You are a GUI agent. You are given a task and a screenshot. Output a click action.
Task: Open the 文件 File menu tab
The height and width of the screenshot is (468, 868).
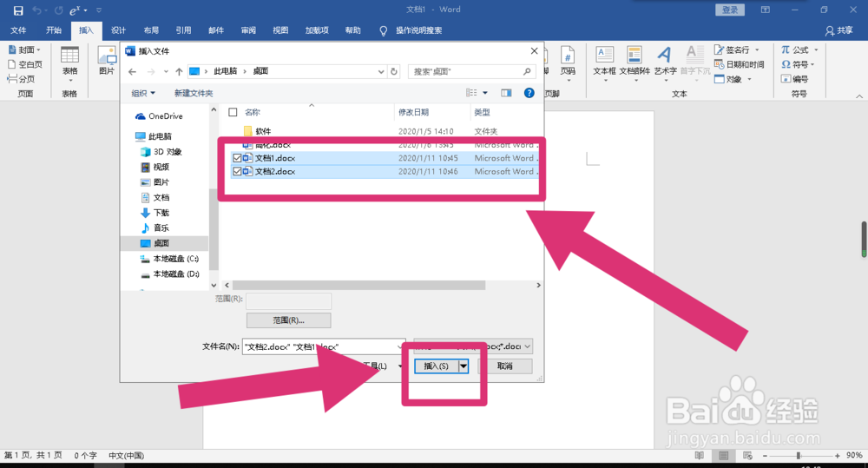point(18,30)
